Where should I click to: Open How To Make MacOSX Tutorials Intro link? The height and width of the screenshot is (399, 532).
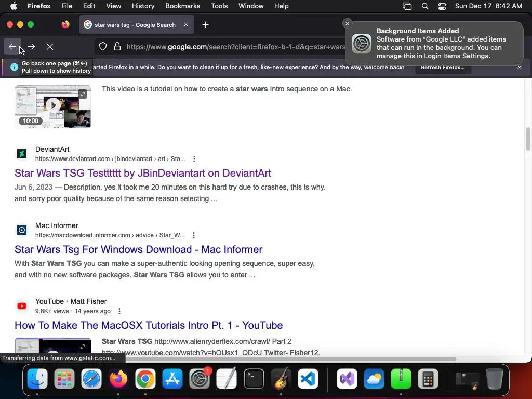(x=149, y=325)
